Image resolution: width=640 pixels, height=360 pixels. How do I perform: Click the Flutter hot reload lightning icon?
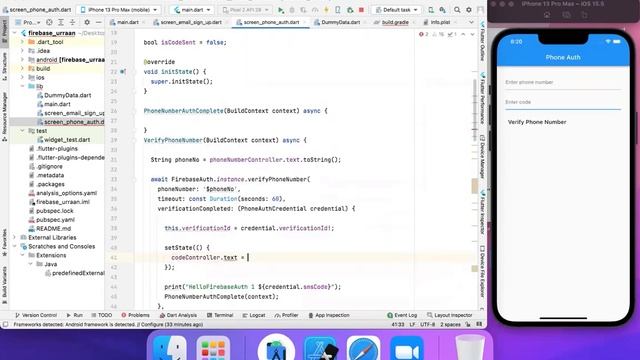[x=326, y=10]
